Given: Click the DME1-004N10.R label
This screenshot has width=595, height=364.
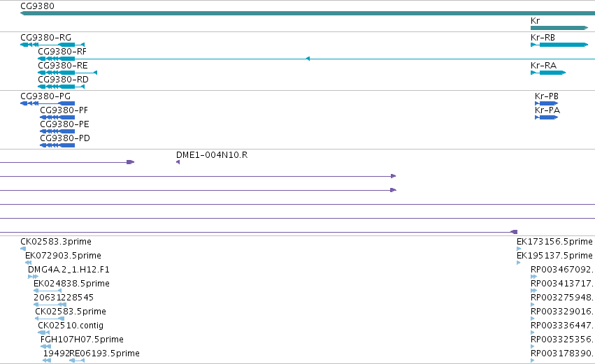Looking at the screenshot, I should pos(212,155).
